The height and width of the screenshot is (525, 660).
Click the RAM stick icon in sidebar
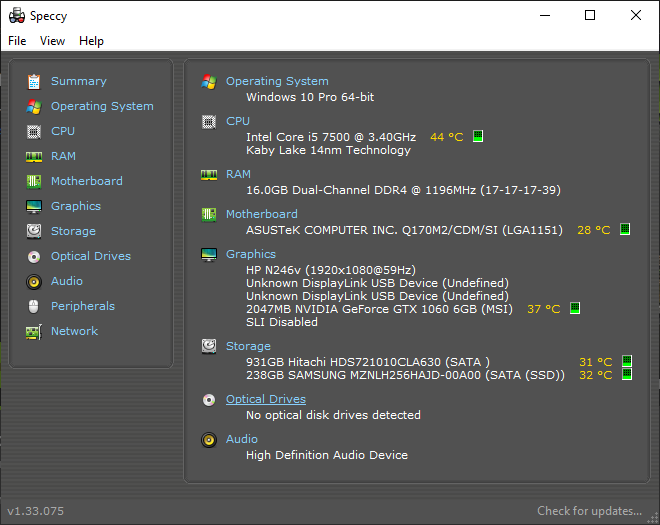34,157
